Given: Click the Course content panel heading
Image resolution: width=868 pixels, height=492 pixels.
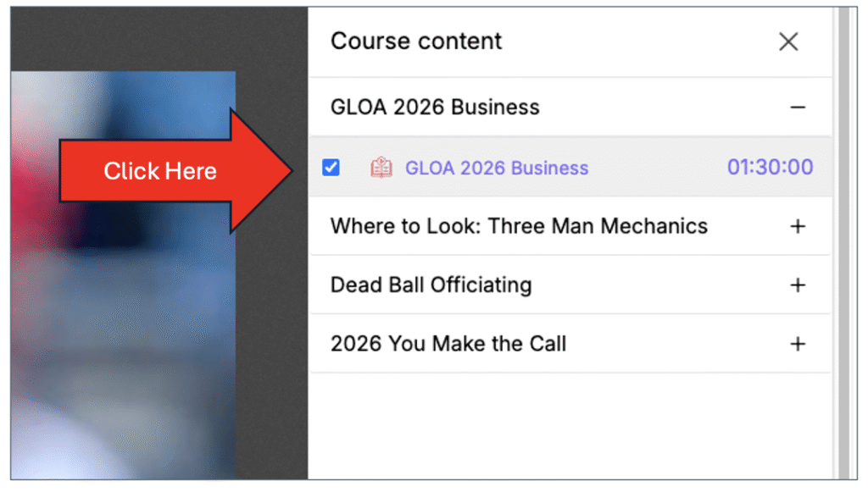Looking at the screenshot, I should click(x=416, y=41).
